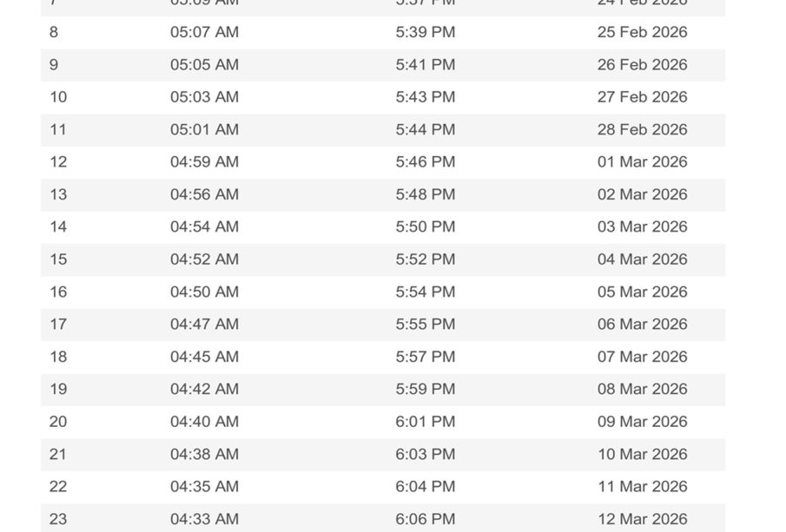The image size is (786, 532).
Task: Select the 6:06 PM time cell
Action: pos(425,519)
